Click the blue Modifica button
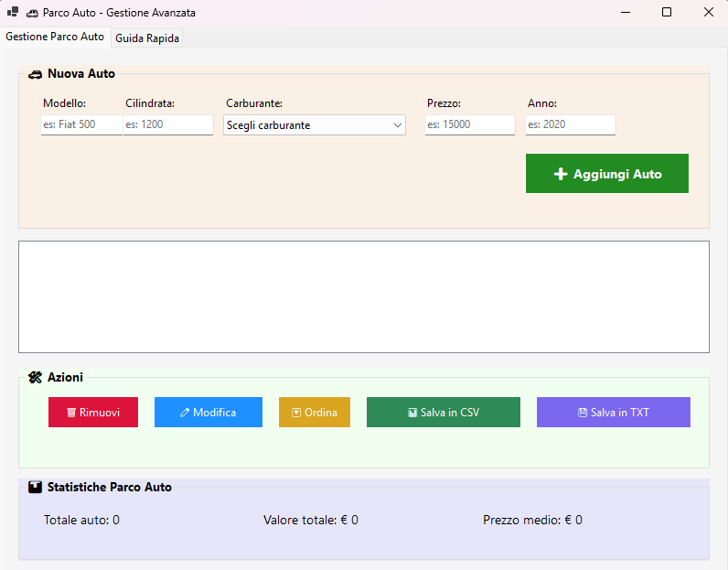This screenshot has width=728, height=570. click(x=209, y=412)
